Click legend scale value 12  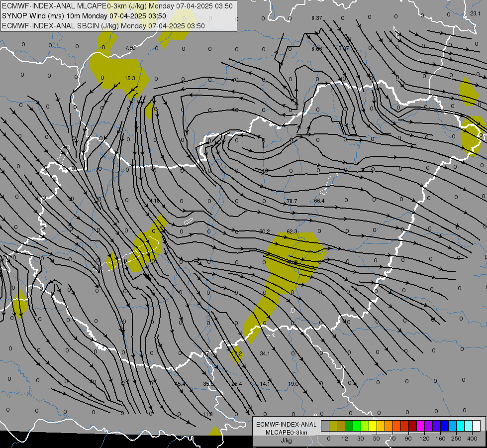(x=345, y=439)
